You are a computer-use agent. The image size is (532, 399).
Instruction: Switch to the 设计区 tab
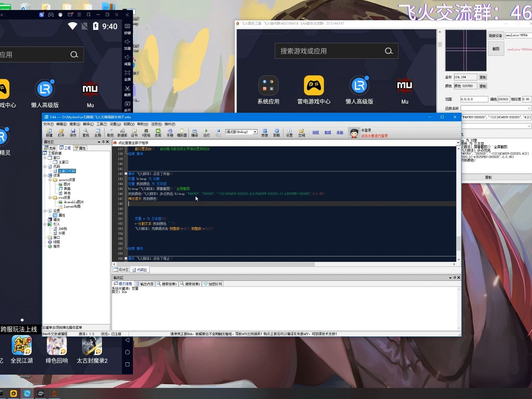[x=121, y=270]
